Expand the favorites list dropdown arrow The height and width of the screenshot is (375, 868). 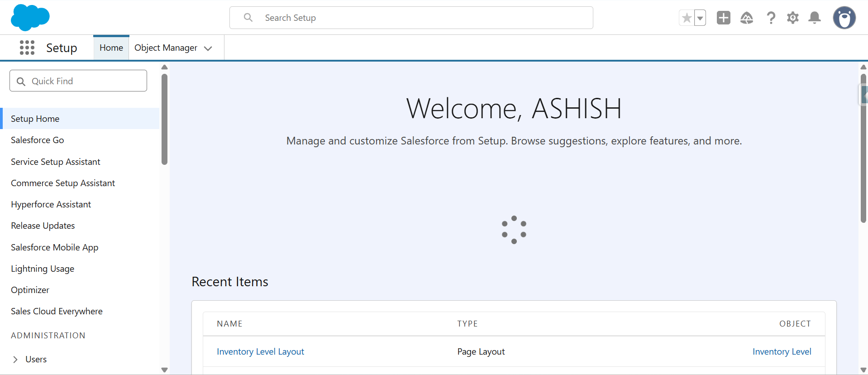[x=700, y=18]
